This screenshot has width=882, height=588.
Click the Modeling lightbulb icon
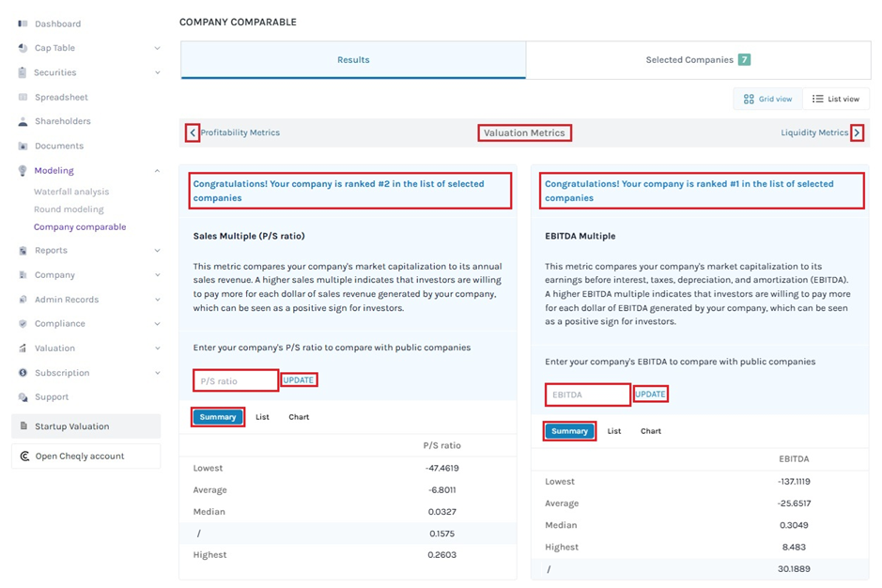23,171
